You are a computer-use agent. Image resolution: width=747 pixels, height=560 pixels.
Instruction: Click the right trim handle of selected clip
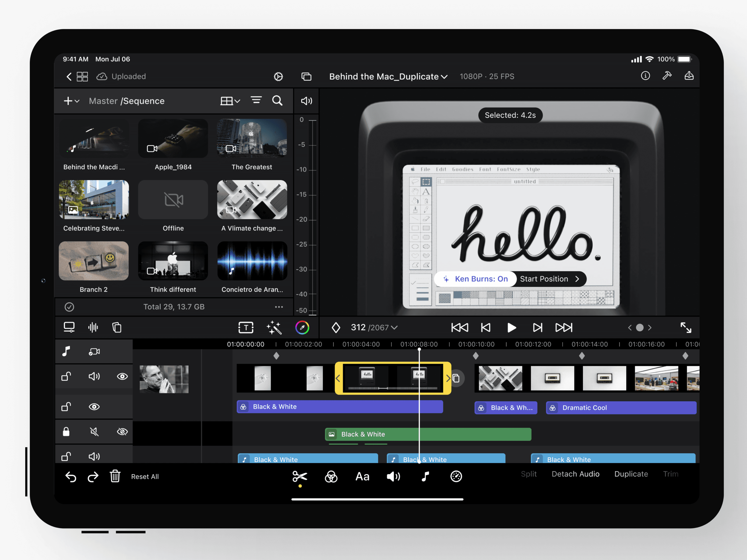(448, 378)
